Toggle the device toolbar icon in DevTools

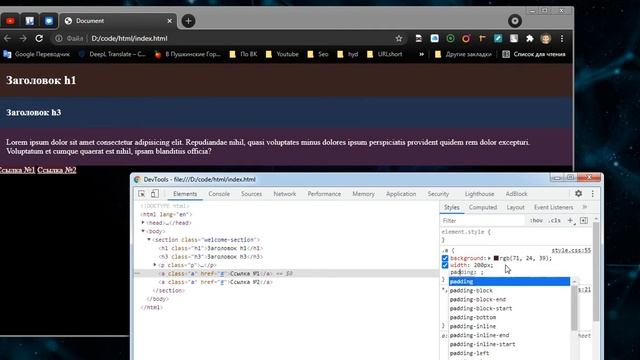coord(155,193)
